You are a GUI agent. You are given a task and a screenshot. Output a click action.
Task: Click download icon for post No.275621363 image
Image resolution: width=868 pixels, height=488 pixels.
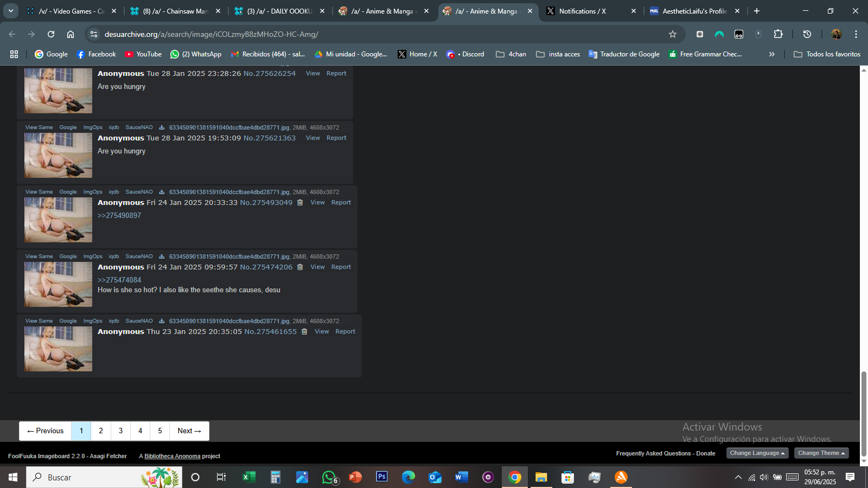pos(162,127)
